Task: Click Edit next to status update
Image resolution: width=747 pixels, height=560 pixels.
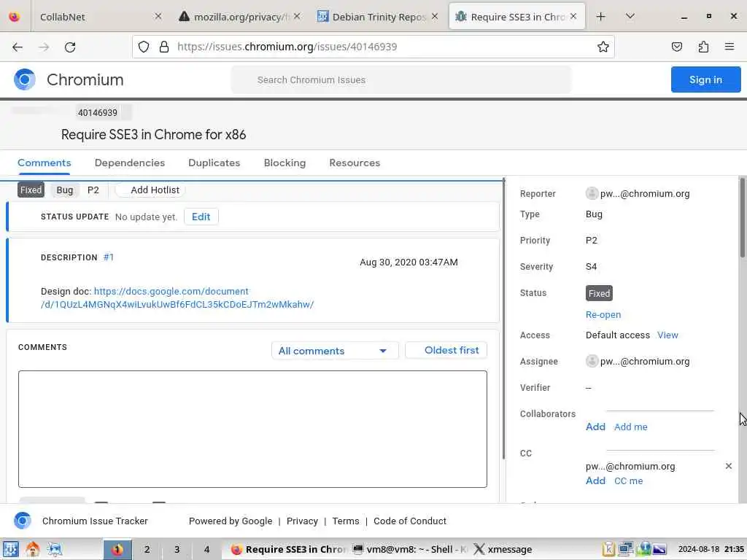Action: point(201,217)
